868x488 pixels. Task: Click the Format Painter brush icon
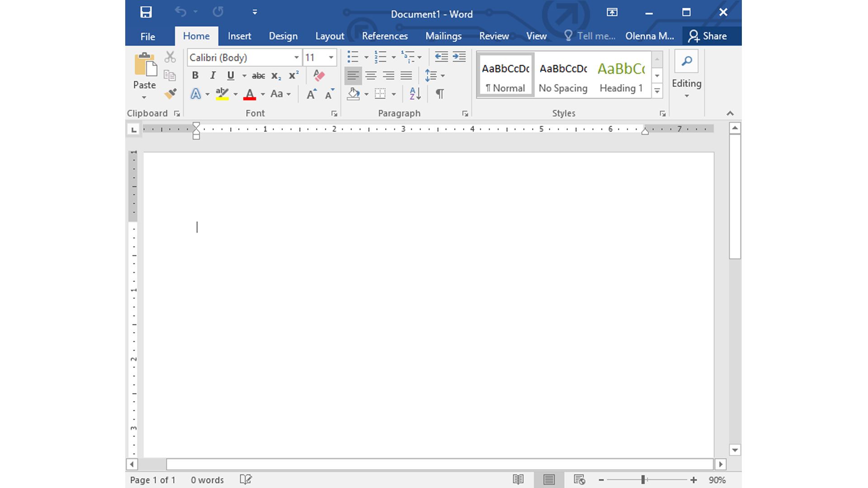pos(170,94)
